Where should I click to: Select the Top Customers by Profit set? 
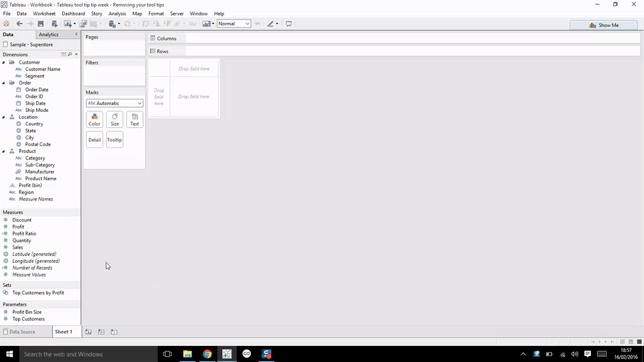point(38,293)
